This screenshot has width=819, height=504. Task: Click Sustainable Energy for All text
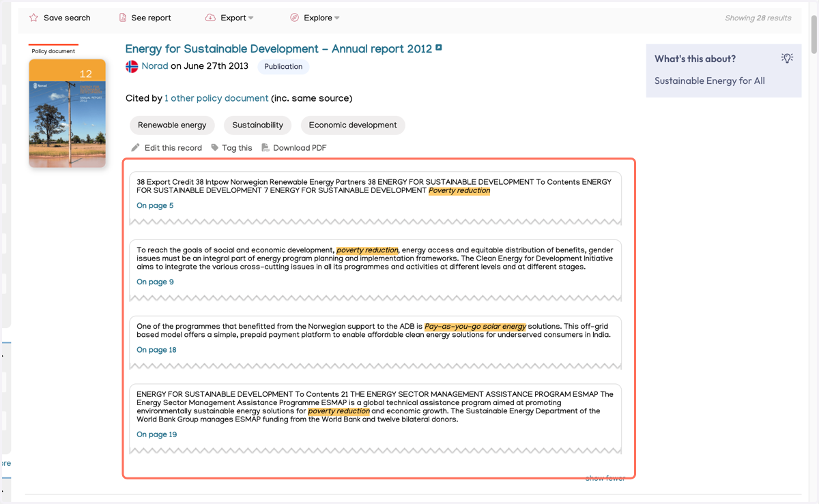tap(710, 80)
